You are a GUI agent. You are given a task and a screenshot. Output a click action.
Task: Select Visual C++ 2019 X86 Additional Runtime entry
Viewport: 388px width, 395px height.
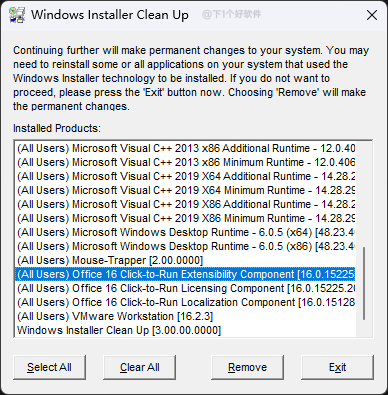pyautogui.click(x=185, y=204)
